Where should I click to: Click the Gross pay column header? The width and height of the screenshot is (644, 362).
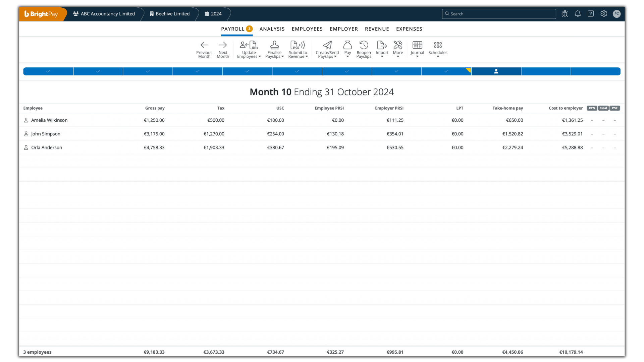[155, 108]
